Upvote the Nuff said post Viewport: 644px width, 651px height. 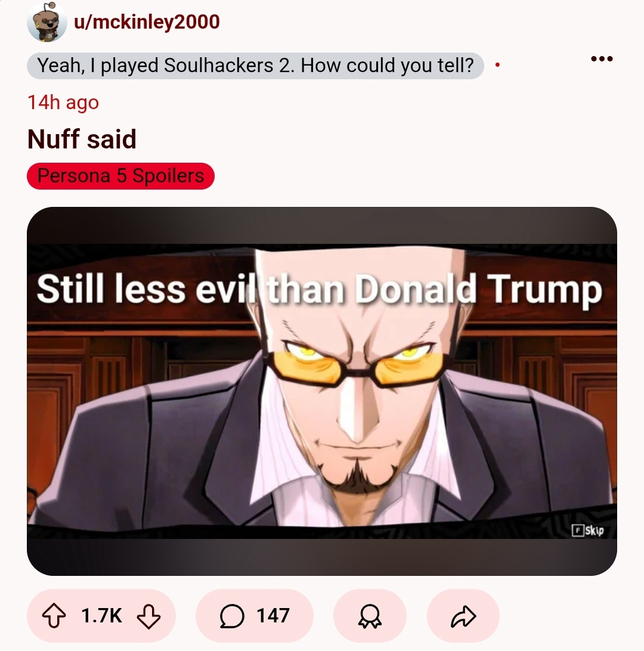pyautogui.click(x=54, y=616)
